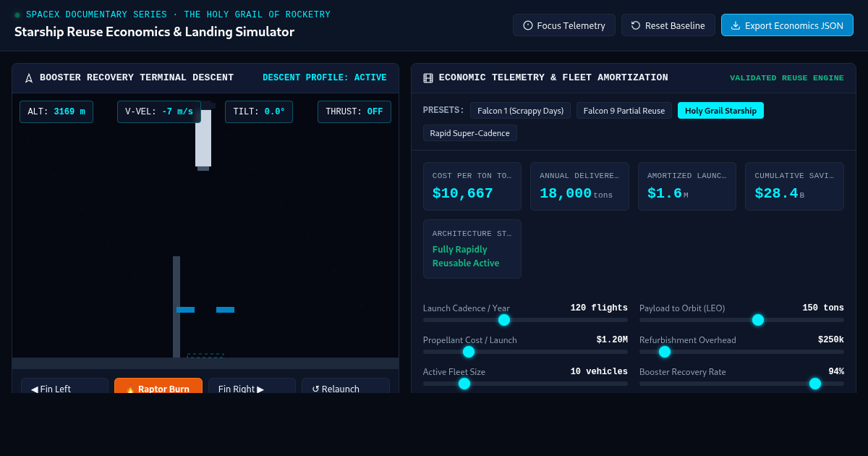Click the Relaunch button

(346, 386)
